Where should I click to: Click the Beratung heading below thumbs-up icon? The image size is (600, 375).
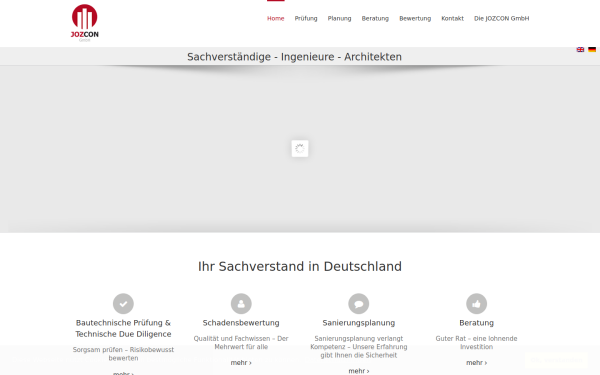[x=476, y=323]
